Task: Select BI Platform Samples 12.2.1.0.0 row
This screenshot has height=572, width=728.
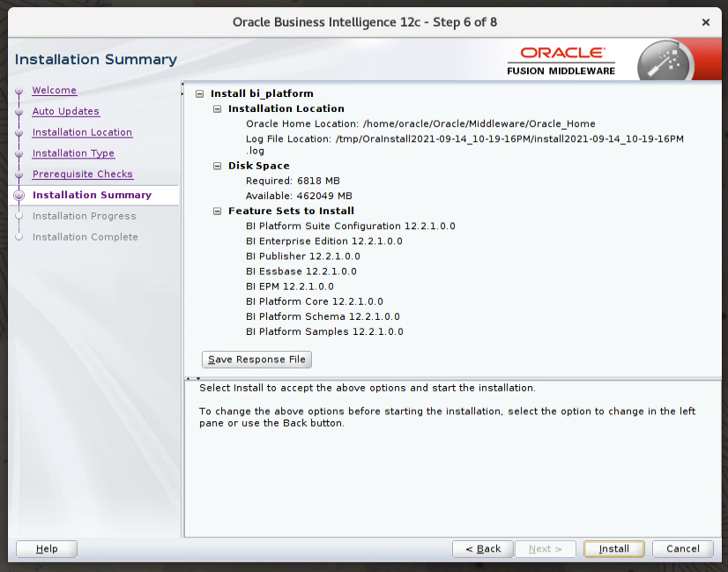Action: click(324, 332)
